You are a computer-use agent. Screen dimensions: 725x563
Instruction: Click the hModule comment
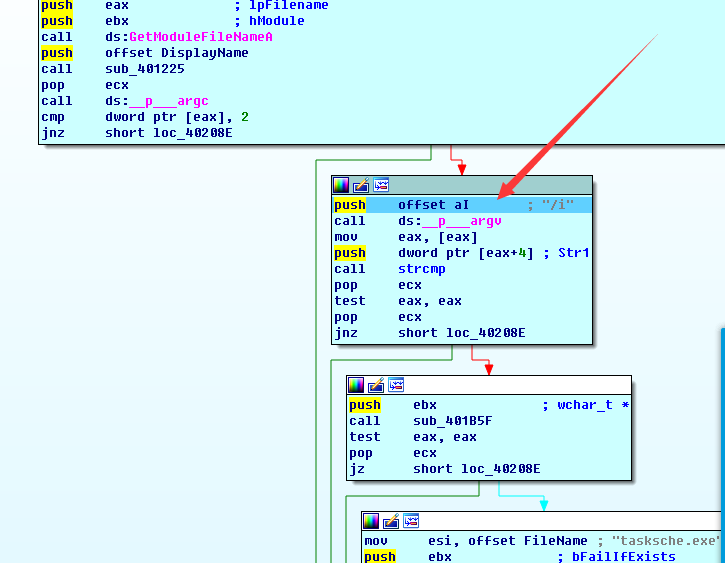[x=276, y=21]
